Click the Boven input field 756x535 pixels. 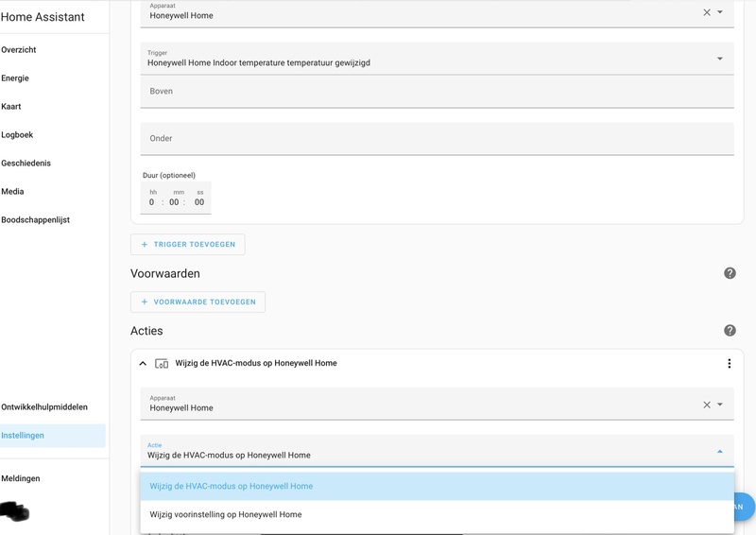pyautogui.click(x=437, y=92)
